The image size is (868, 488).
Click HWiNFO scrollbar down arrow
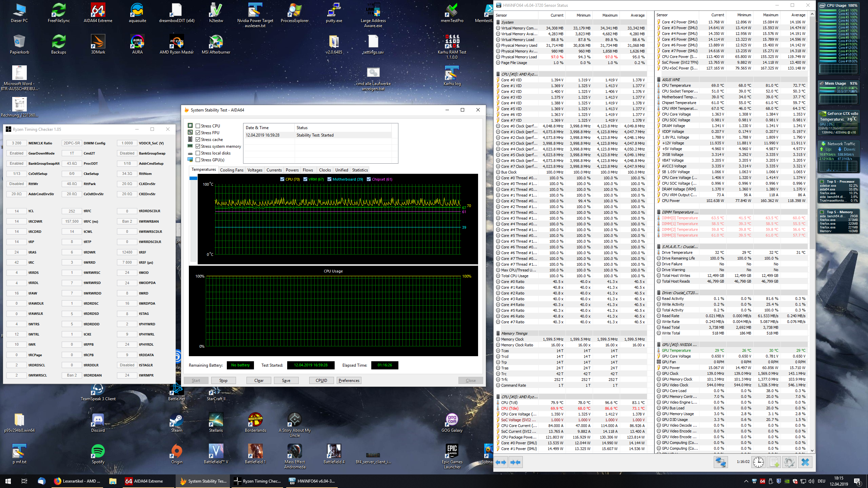point(812,450)
